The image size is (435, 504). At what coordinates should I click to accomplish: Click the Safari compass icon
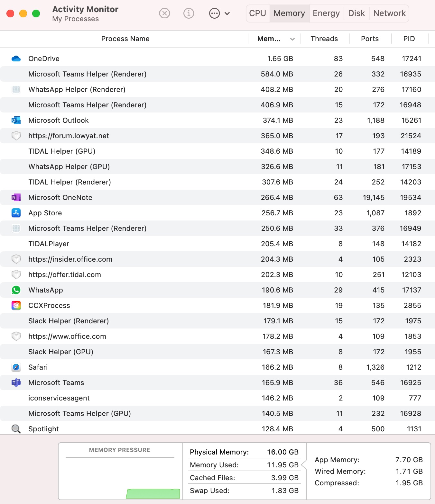click(16, 367)
